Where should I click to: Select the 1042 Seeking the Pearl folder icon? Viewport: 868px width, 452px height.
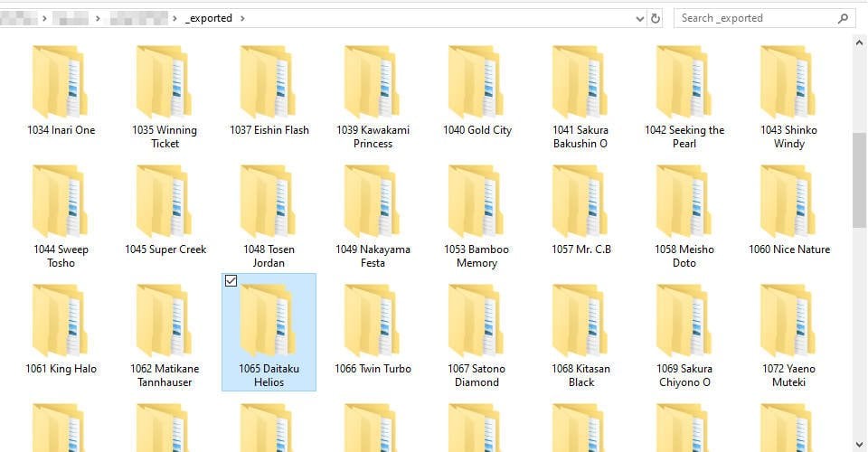click(x=684, y=82)
